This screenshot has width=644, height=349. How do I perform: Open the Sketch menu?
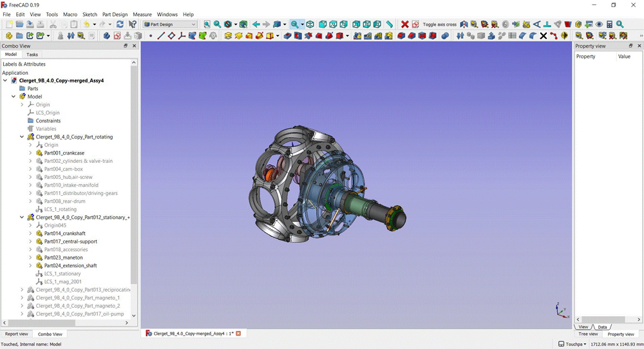click(90, 14)
